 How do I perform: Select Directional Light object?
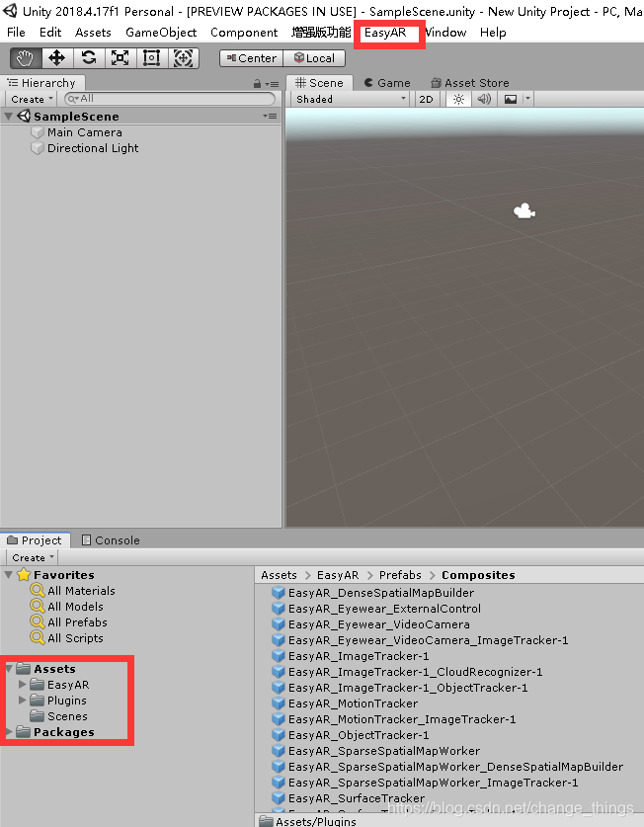[93, 148]
